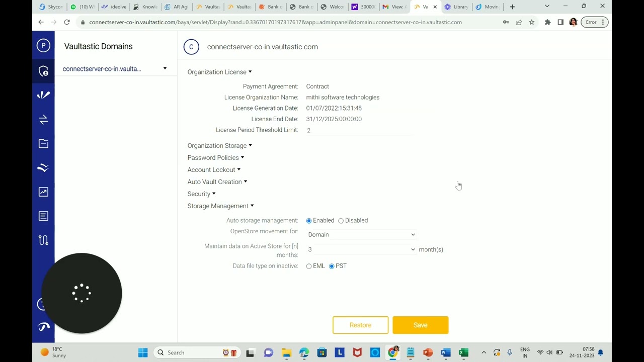Click the License End Date value 31/12/2025:00:00:00

click(x=334, y=119)
